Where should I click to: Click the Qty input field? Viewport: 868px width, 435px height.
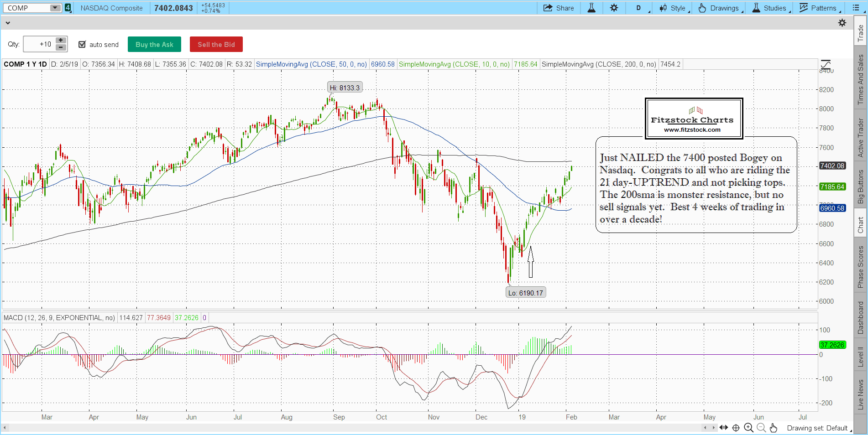pos(39,44)
